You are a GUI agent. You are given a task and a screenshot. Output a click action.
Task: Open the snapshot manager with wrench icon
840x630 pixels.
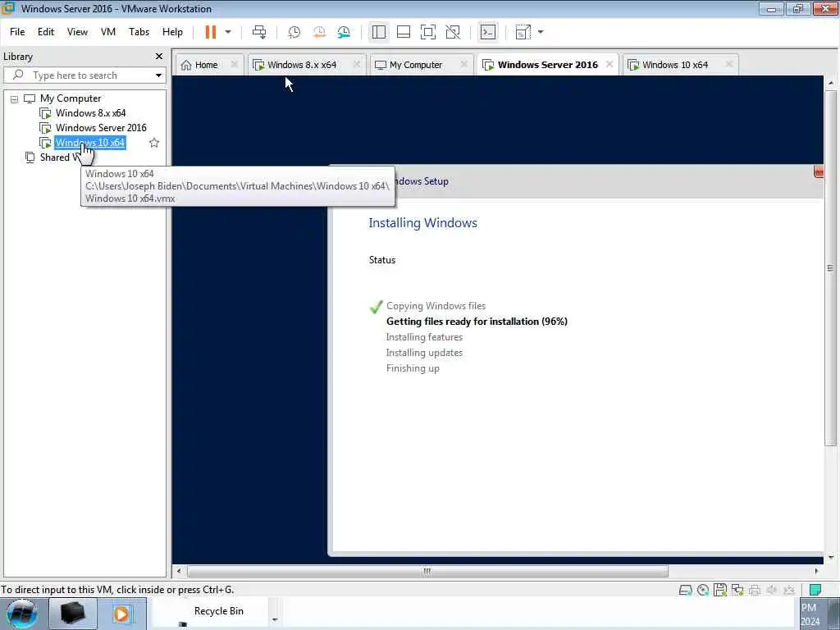tap(344, 32)
